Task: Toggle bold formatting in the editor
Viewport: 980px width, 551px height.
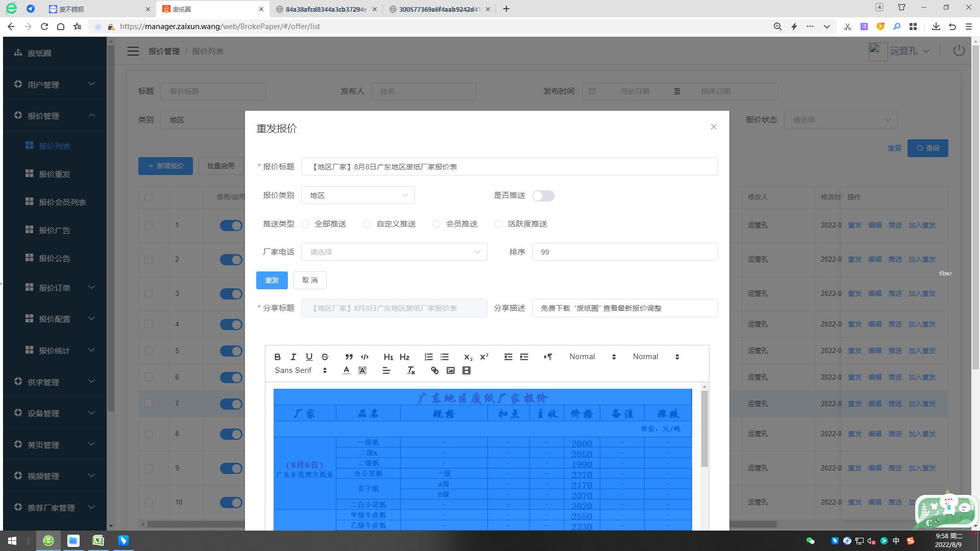Action: click(x=277, y=357)
